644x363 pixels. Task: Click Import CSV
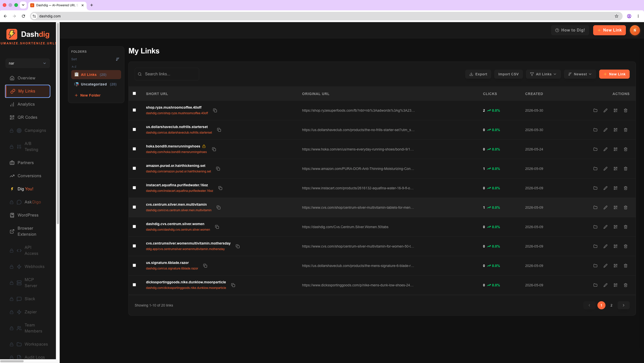tap(508, 74)
